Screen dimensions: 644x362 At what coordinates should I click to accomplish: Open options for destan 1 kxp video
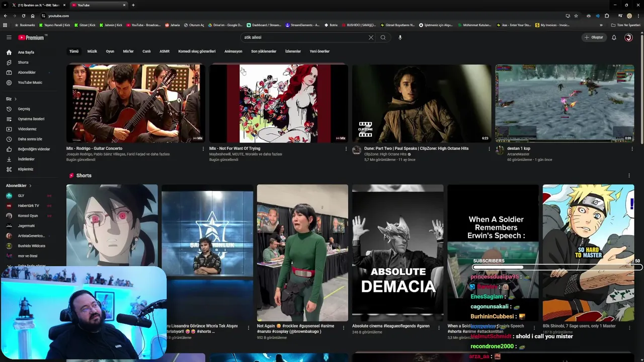click(x=632, y=149)
